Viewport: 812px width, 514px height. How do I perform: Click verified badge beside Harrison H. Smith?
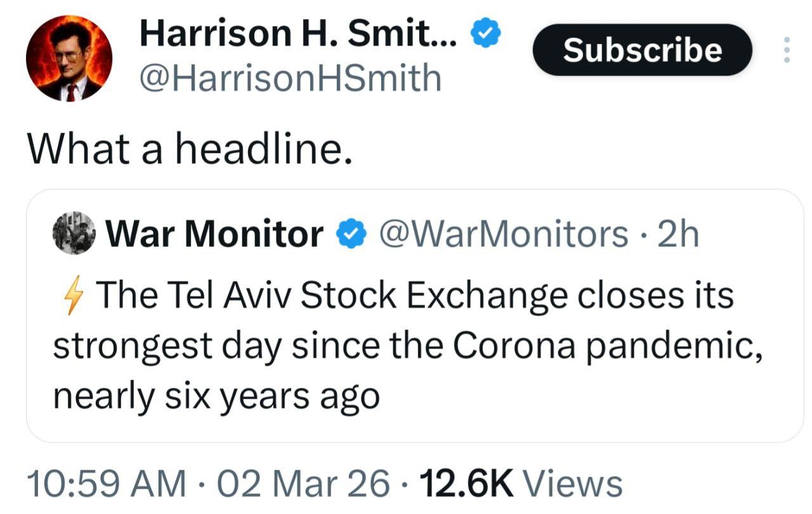(485, 35)
